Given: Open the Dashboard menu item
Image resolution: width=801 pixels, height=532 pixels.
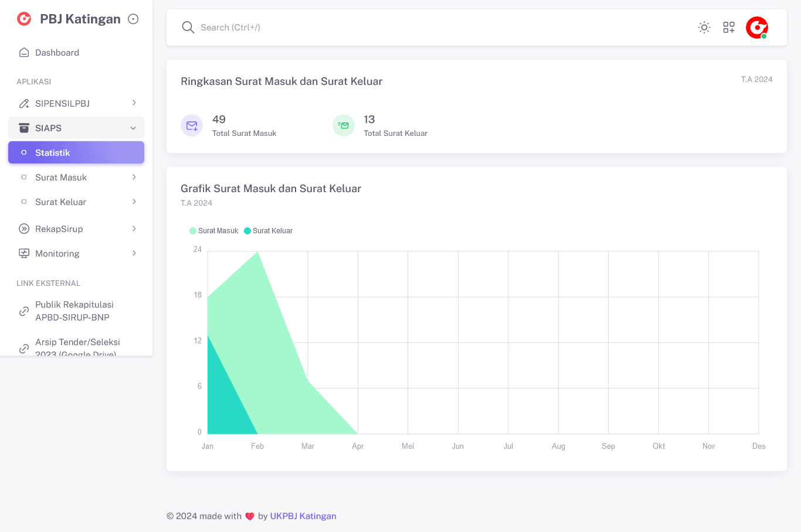Looking at the screenshot, I should (57, 53).
